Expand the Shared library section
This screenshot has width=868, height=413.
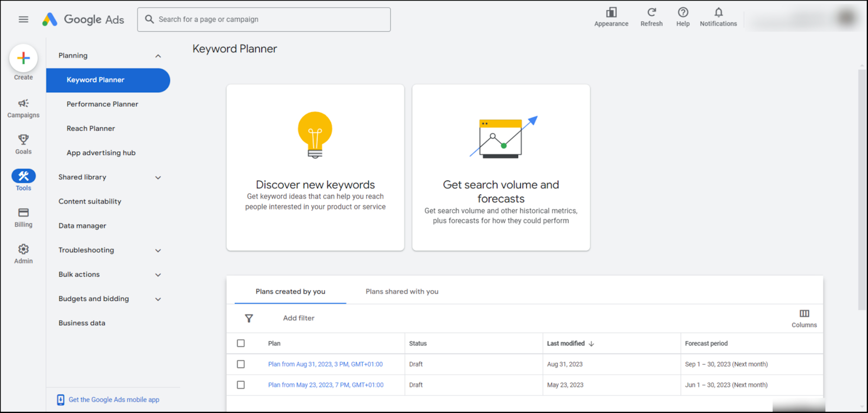(x=158, y=177)
